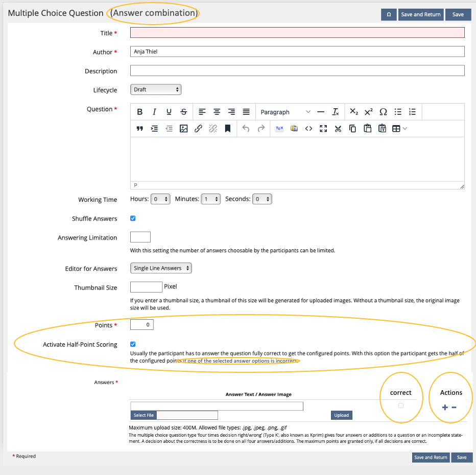The width and height of the screenshot is (476, 475).
Task: Uncheck Activate Half-Point Scoring
Action: pyautogui.click(x=133, y=344)
